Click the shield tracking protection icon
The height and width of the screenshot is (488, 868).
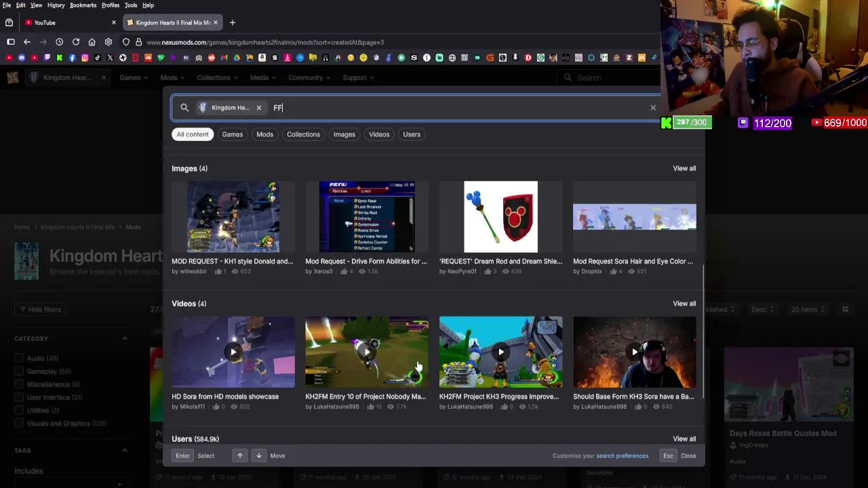[x=126, y=42]
